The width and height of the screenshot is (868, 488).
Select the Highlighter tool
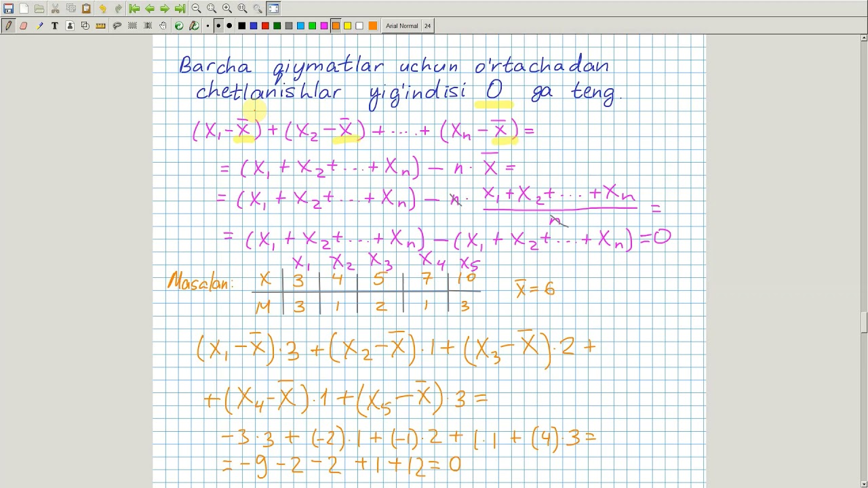[x=39, y=26]
